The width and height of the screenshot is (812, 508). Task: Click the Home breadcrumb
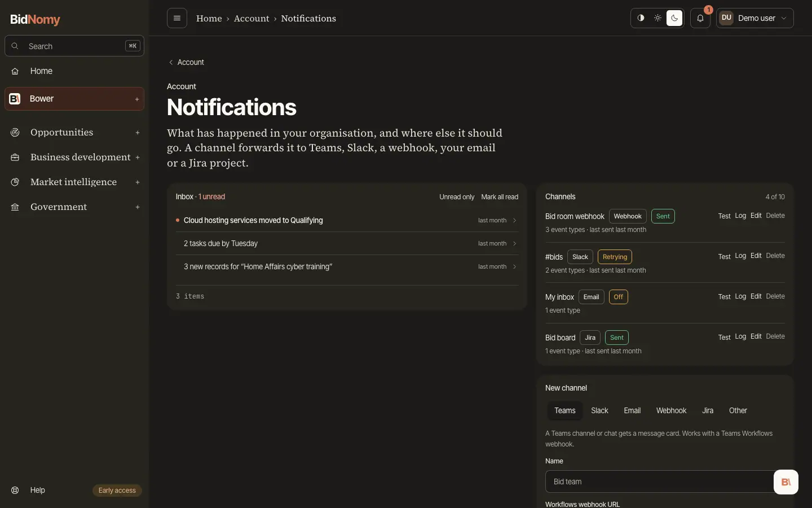209,18
